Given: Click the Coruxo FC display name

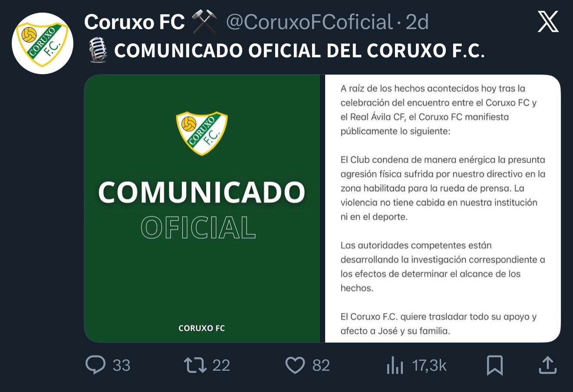Looking at the screenshot, I should [134, 22].
